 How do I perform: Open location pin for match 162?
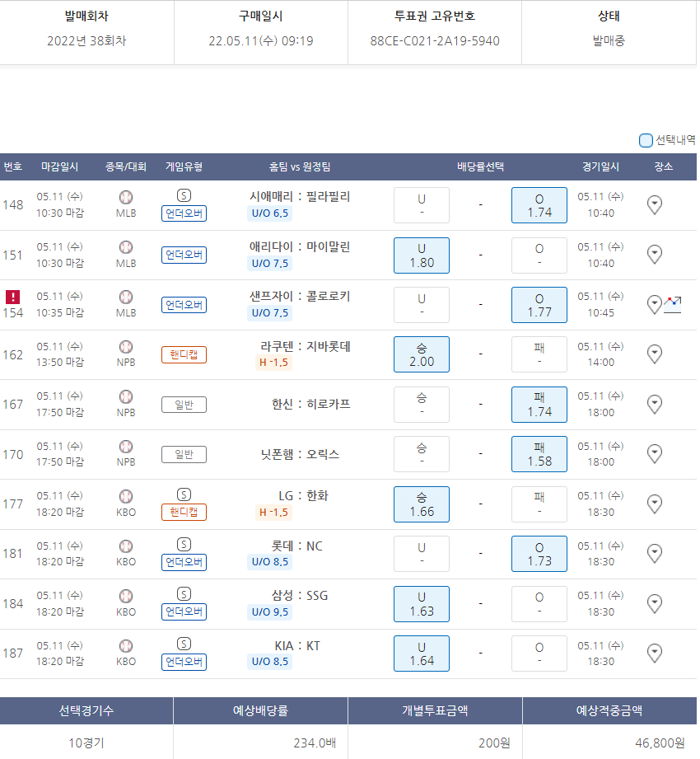pyautogui.click(x=655, y=354)
